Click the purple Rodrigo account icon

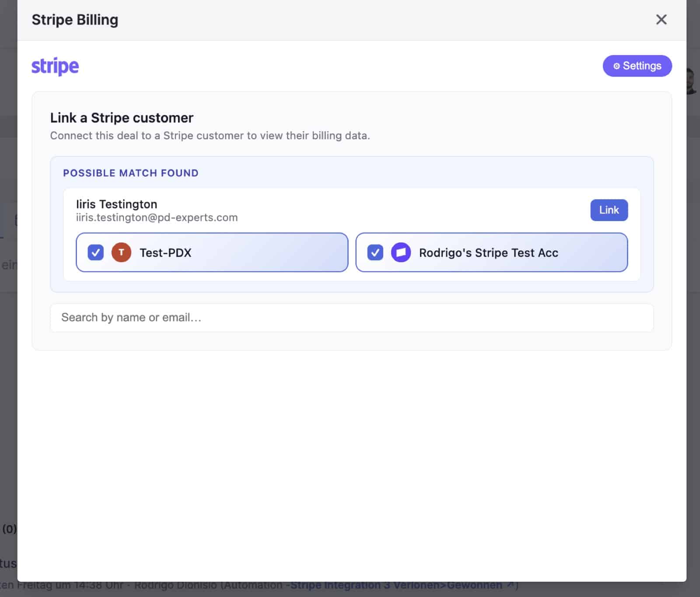point(401,253)
